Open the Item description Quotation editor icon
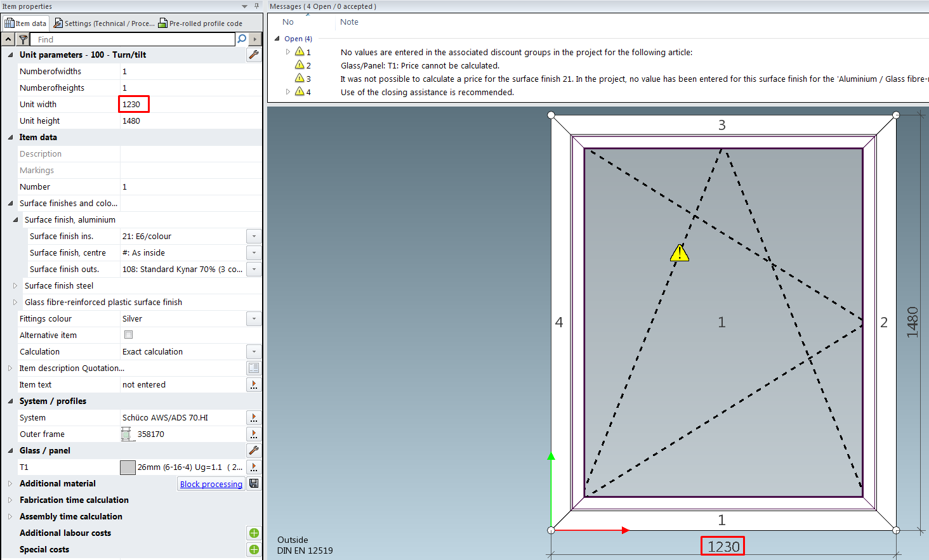The height and width of the screenshot is (560, 929). (x=254, y=368)
